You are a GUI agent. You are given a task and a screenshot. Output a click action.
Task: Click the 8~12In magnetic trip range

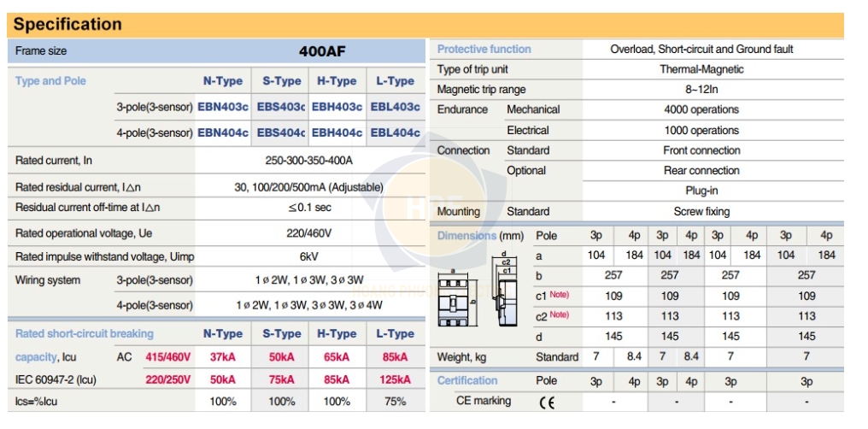[702, 90]
